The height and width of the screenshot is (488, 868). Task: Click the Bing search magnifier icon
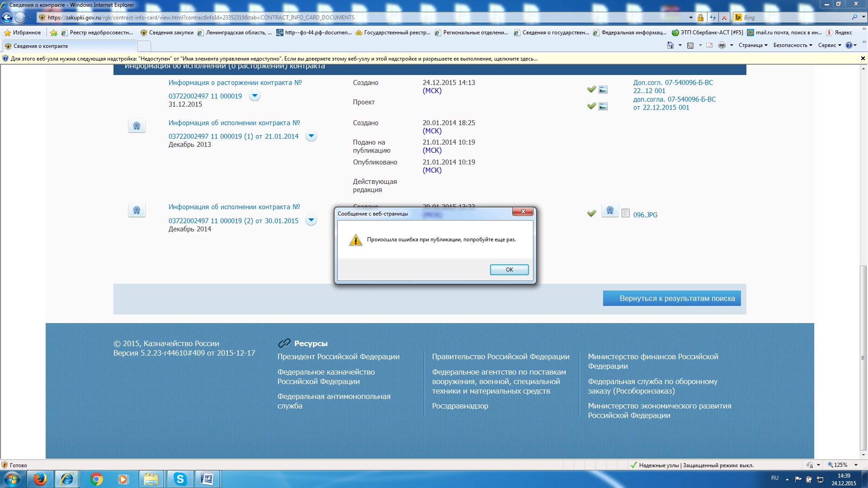click(854, 17)
